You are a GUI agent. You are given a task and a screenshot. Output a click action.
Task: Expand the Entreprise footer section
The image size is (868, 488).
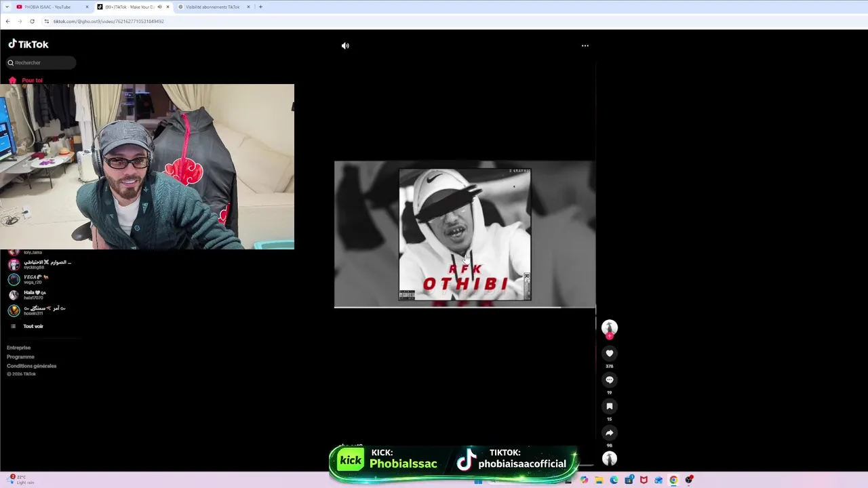(19, 348)
